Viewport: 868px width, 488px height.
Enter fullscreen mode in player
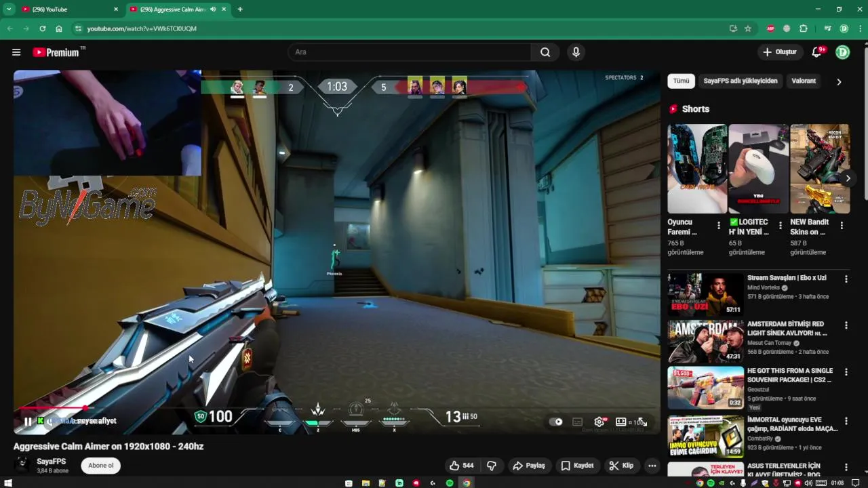[x=642, y=422]
